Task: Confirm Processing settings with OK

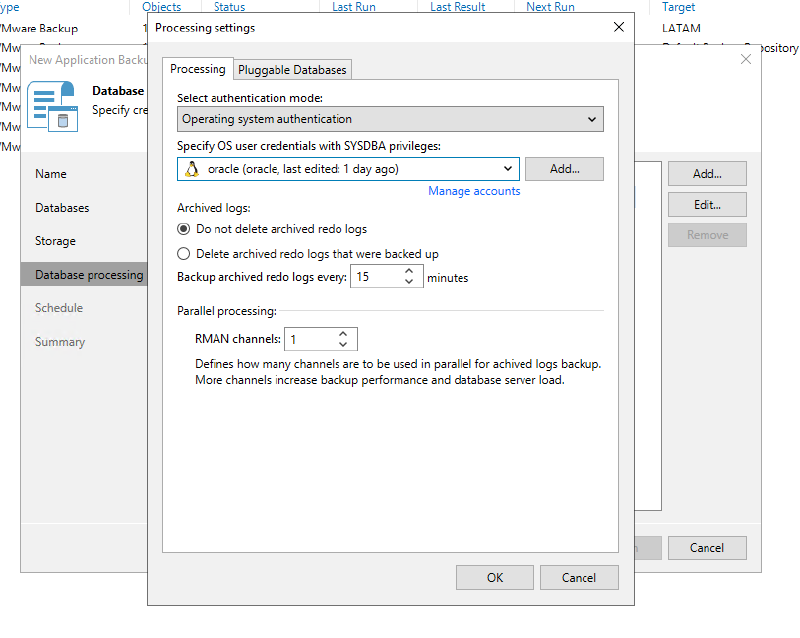Action: coord(495,577)
